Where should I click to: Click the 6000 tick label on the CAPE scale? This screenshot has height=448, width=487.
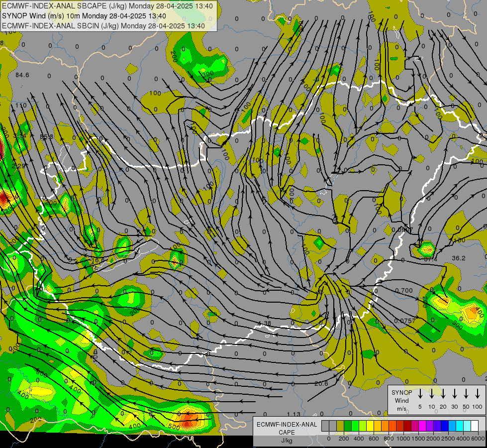click(x=478, y=439)
